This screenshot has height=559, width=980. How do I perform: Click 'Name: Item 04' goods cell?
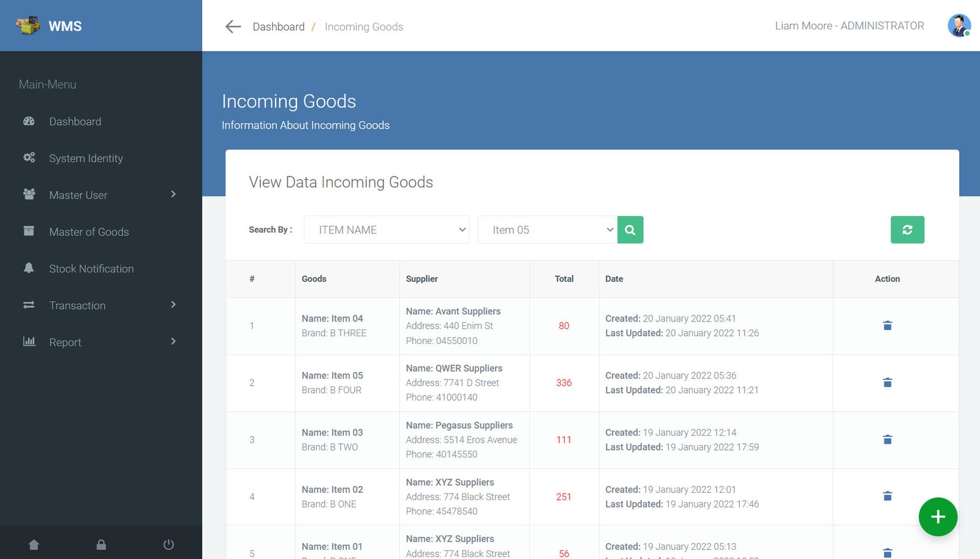(x=332, y=318)
